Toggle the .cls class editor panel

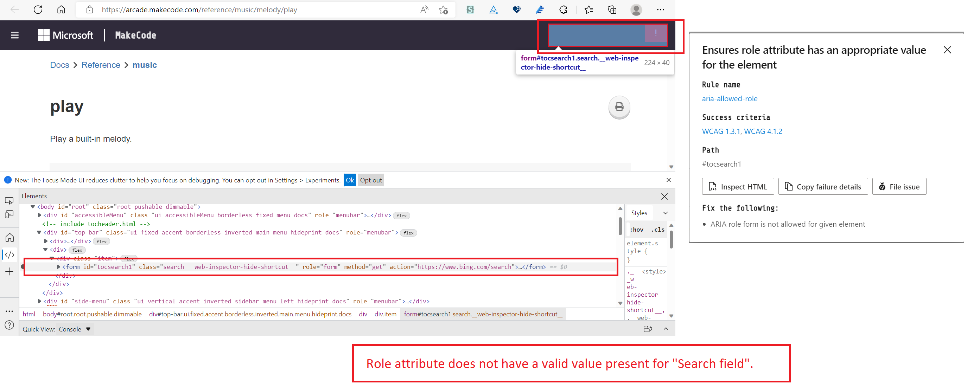[x=658, y=229]
